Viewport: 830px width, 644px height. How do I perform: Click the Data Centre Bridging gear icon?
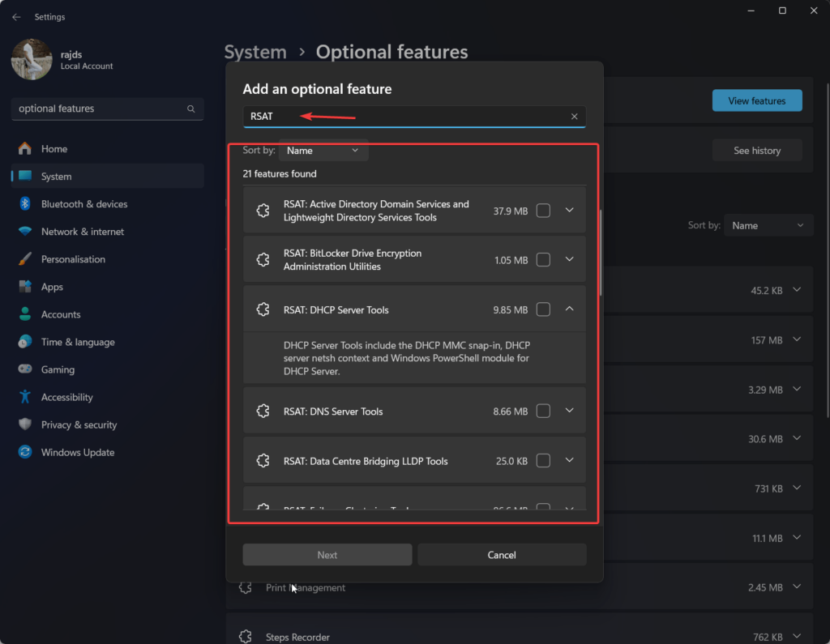[x=263, y=460]
